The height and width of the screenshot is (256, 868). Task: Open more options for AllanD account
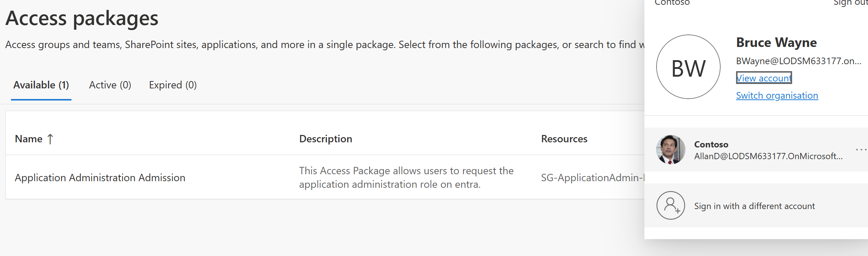tap(861, 150)
